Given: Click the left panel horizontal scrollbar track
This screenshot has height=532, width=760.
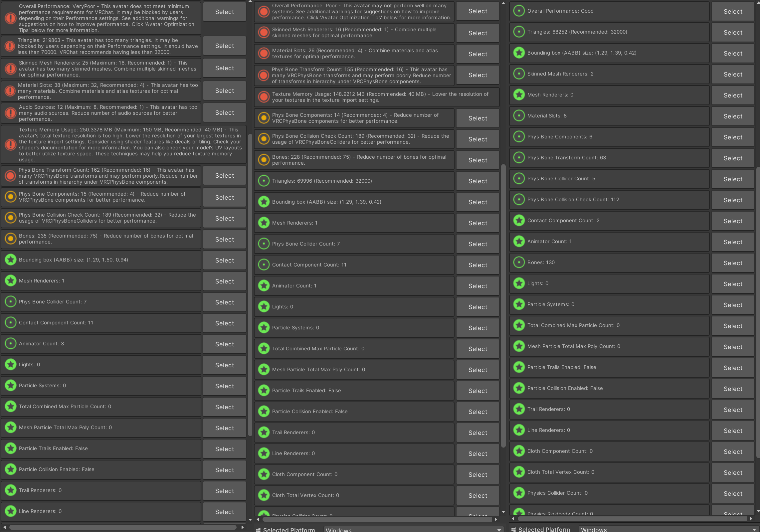Looking at the screenshot, I should (x=123, y=527).
